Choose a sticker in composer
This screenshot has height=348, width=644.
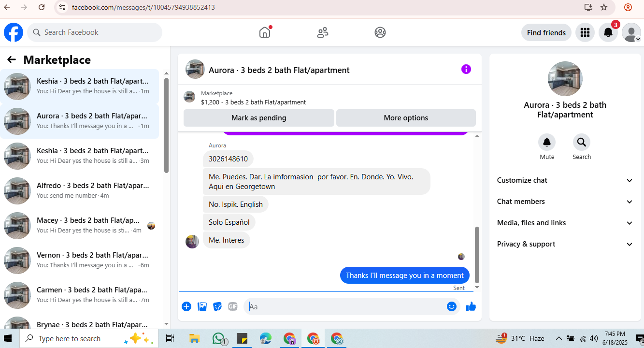click(217, 306)
